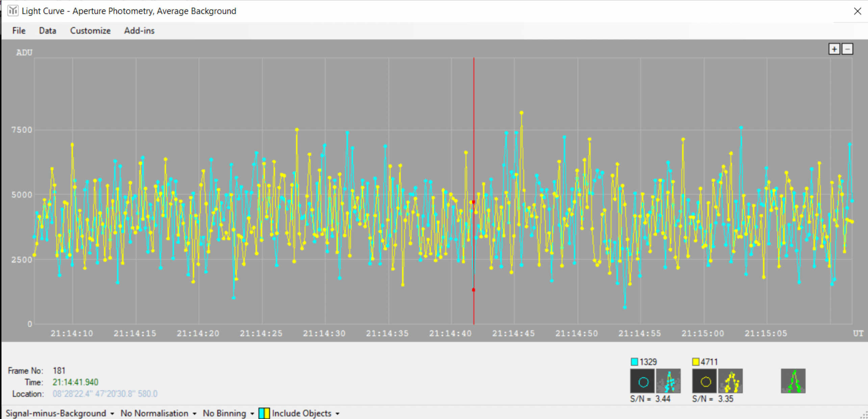868x419 pixels.
Task: Click the yellow aperture circle thumbnail
Action: tap(705, 381)
